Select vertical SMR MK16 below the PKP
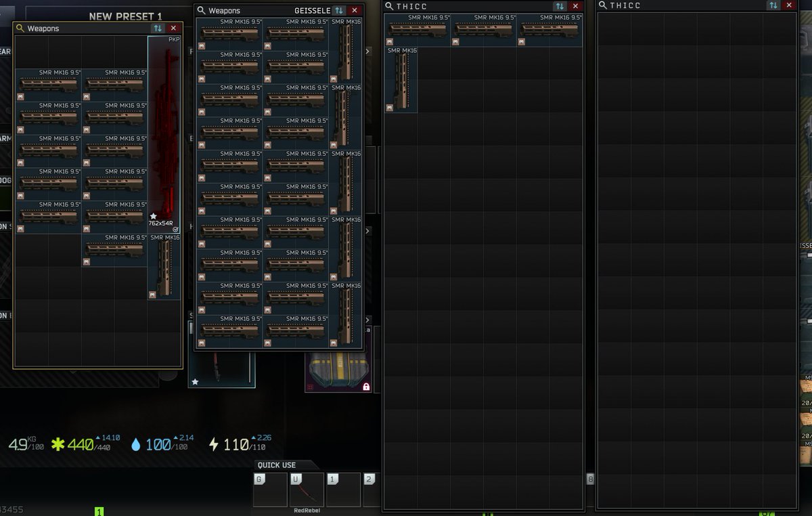Screen dimensions: 812x516 point(164,266)
